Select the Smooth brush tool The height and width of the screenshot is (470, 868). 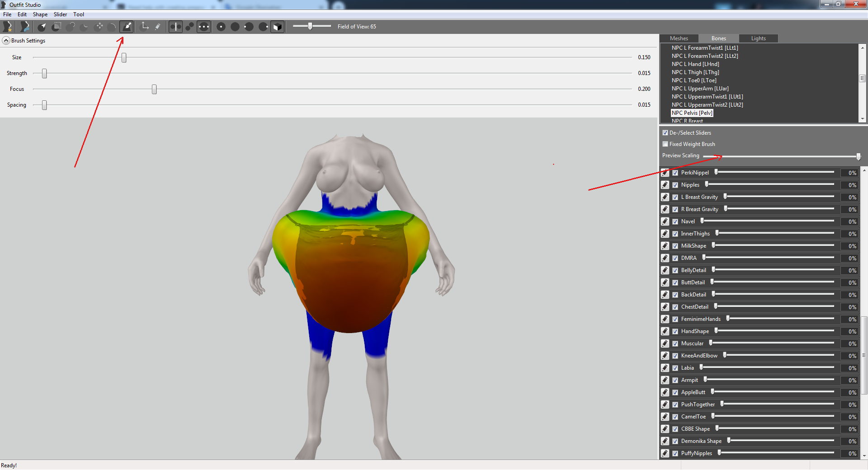[x=113, y=27]
